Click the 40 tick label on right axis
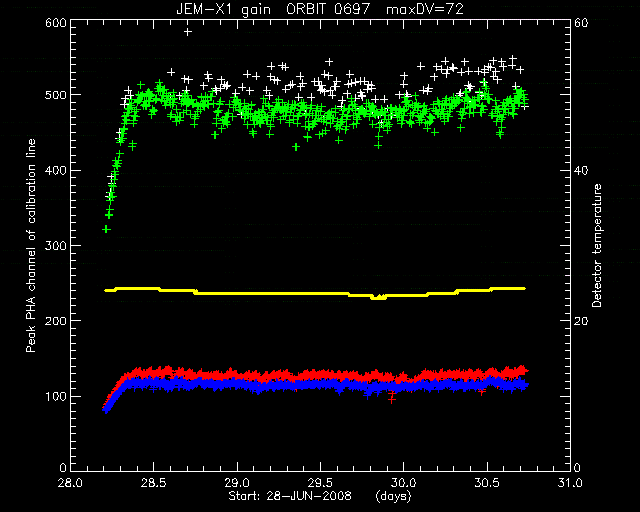Image resolution: width=640 pixels, height=512 pixels. point(582,170)
